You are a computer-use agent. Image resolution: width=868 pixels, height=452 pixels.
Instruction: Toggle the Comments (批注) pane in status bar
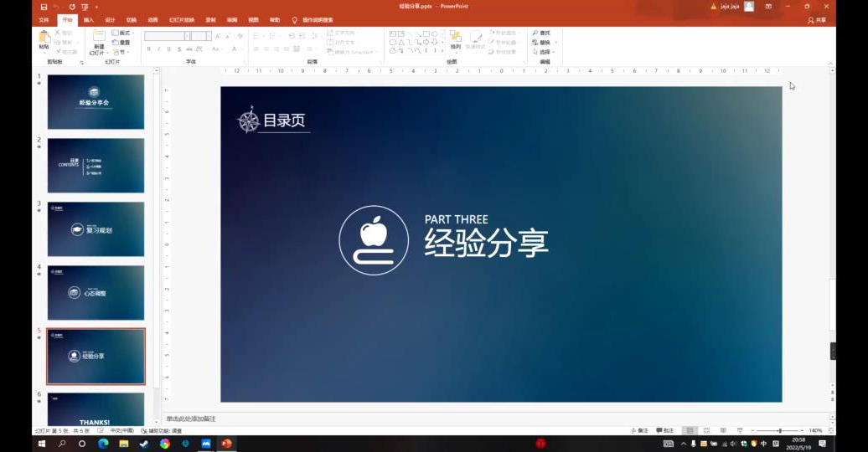664,430
